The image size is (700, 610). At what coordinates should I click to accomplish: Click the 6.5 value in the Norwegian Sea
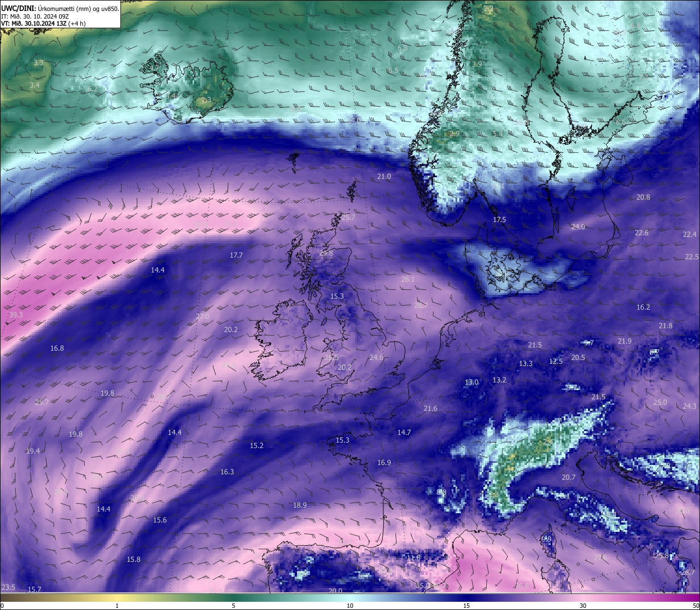coord(393,70)
